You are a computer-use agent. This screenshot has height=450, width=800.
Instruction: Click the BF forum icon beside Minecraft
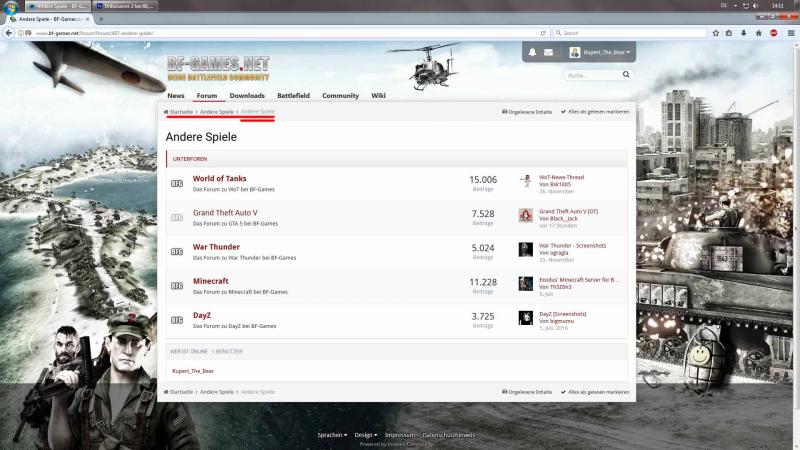pos(177,285)
